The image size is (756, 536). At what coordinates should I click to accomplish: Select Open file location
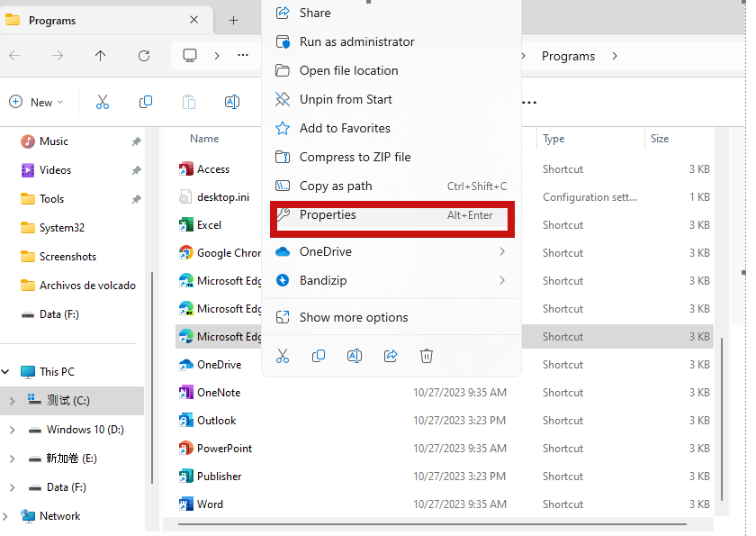[x=391, y=71]
